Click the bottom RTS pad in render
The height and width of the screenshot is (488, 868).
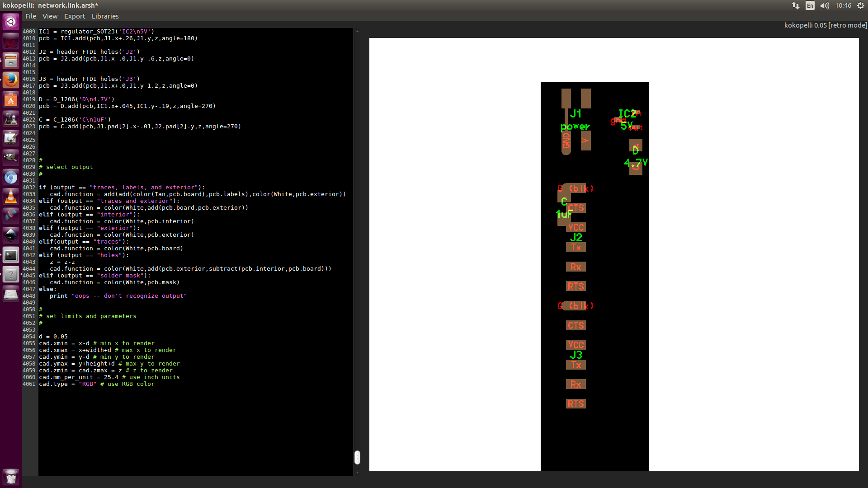click(x=576, y=404)
